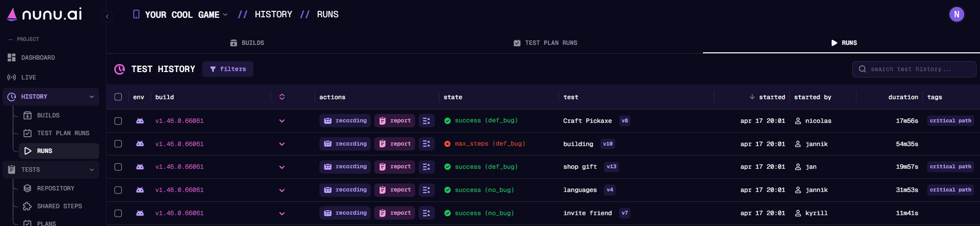Open the steps-list icon for languages run

coord(426,190)
